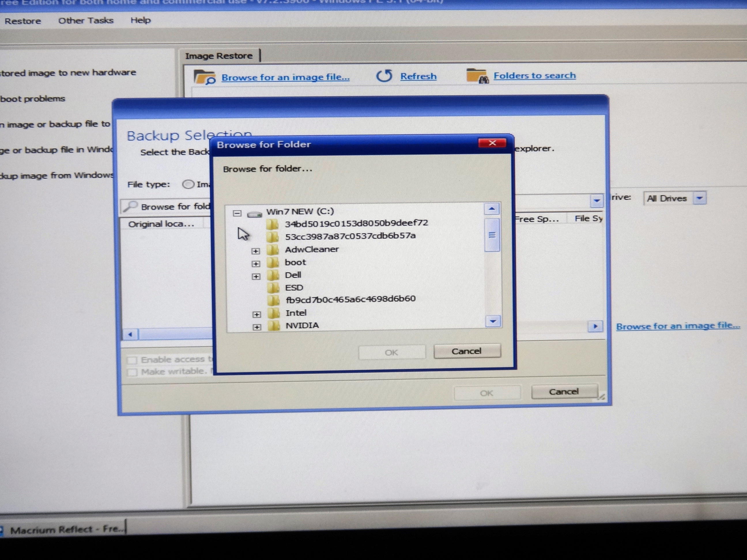Open the Refresh link
Image resolution: width=747 pixels, height=560 pixels.
point(418,76)
